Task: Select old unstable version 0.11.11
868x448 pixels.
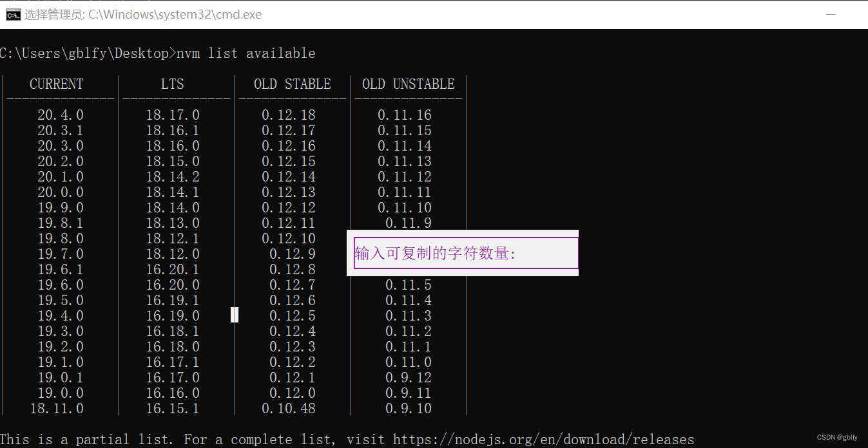Action: [x=405, y=192]
